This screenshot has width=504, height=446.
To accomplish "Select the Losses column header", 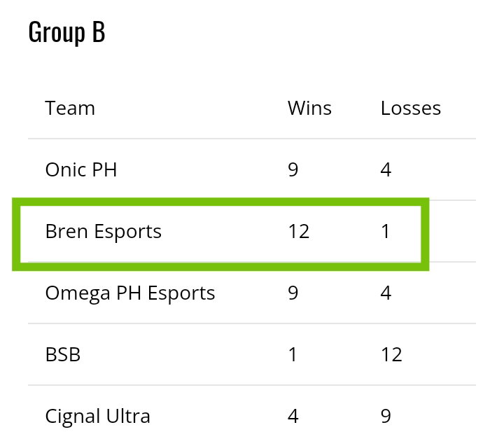I will (411, 108).
